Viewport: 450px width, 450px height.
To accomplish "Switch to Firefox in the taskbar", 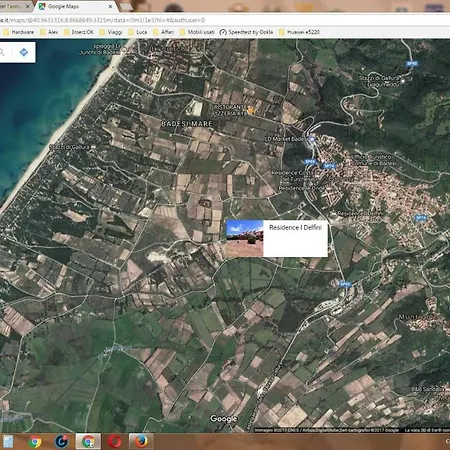I will pyautogui.click(x=141, y=441).
